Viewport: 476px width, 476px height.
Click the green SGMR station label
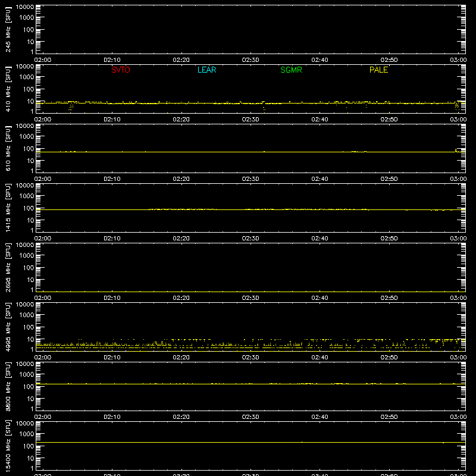pos(291,70)
